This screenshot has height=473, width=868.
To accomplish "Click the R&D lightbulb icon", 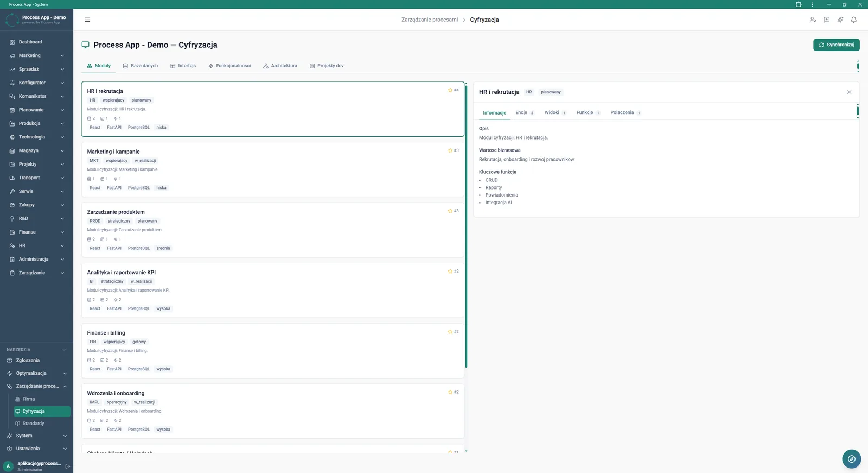I will coord(12,218).
